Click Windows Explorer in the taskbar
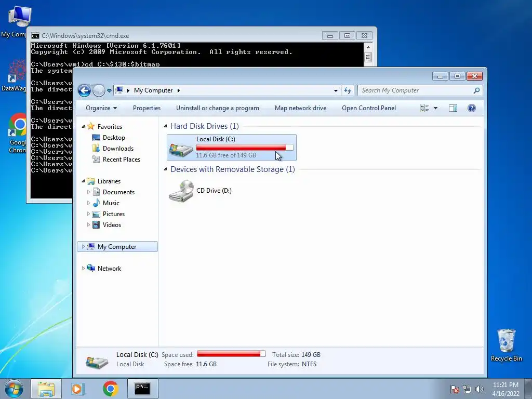This screenshot has height=399, width=532. [46, 389]
